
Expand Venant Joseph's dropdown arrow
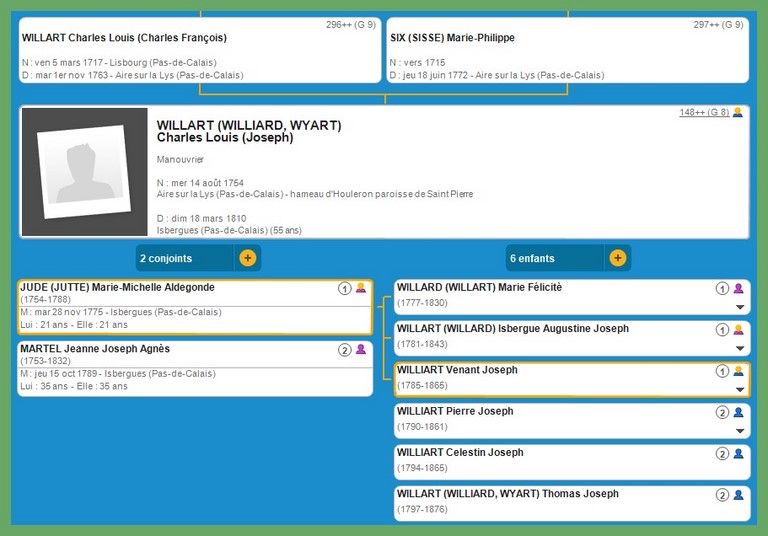(740, 389)
